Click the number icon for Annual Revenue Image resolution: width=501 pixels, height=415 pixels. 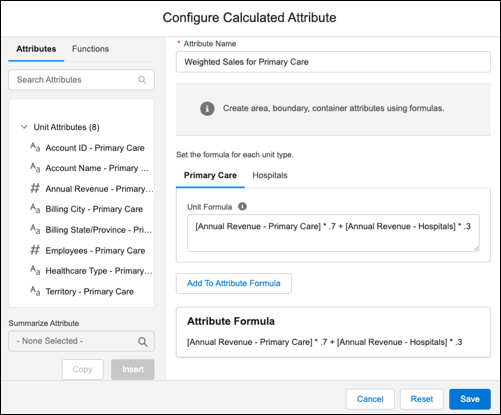[35, 188]
